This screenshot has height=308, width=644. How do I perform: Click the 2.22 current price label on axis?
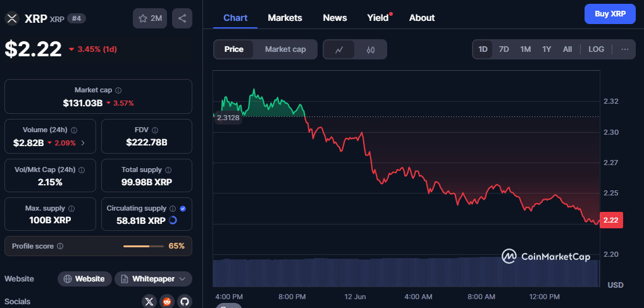[612, 220]
